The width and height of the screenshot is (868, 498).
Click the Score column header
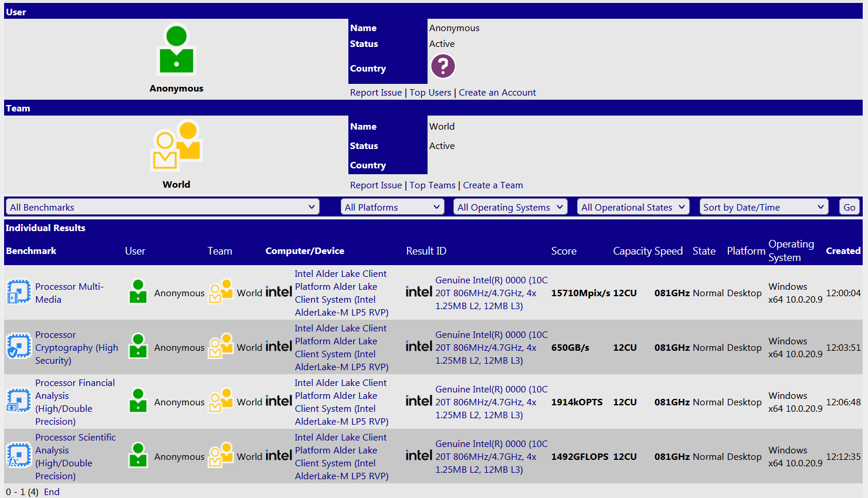coord(564,250)
